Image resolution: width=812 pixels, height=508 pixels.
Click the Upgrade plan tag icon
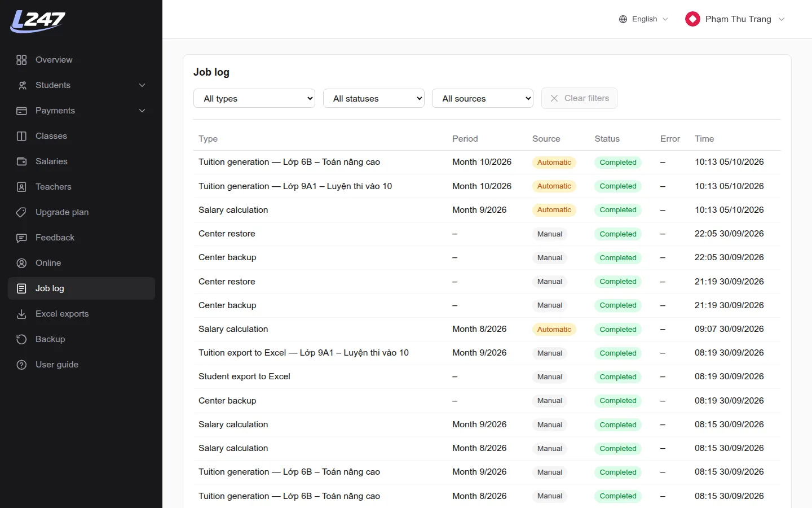click(21, 212)
